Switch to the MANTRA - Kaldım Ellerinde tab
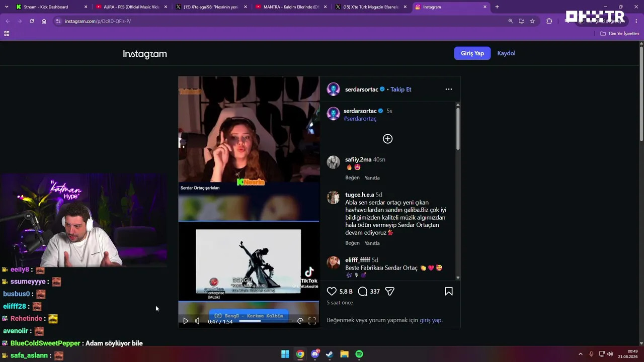The width and height of the screenshot is (644, 362). point(291,7)
